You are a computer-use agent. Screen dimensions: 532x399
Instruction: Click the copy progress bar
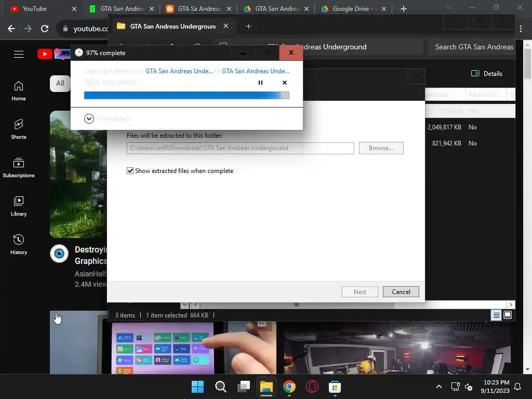pos(187,96)
